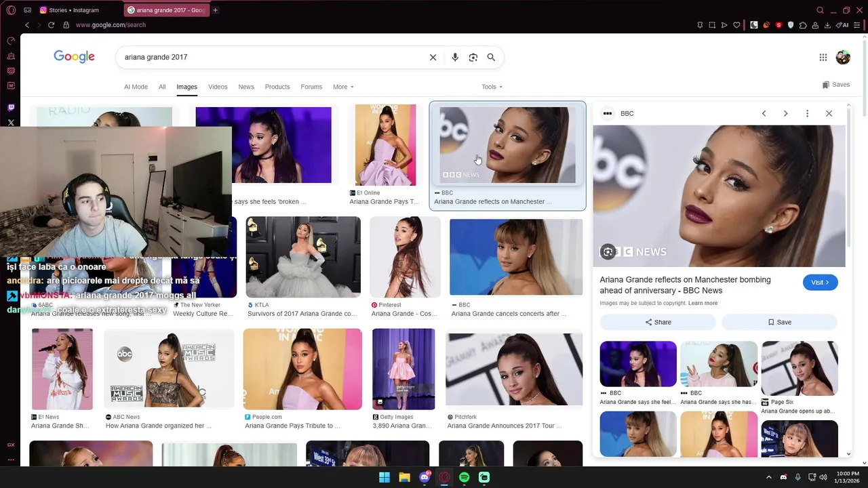
Task: Open the X (Twitter) sidebar icon
Action: pos(11,123)
